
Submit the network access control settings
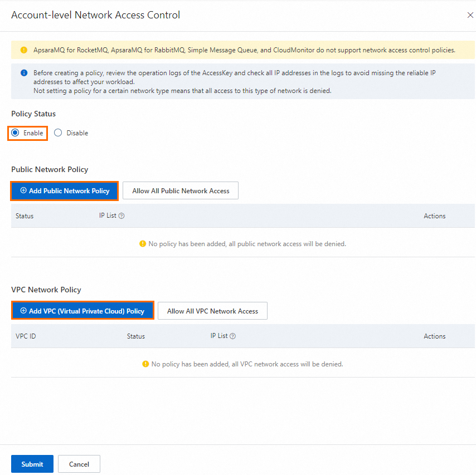click(32, 464)
